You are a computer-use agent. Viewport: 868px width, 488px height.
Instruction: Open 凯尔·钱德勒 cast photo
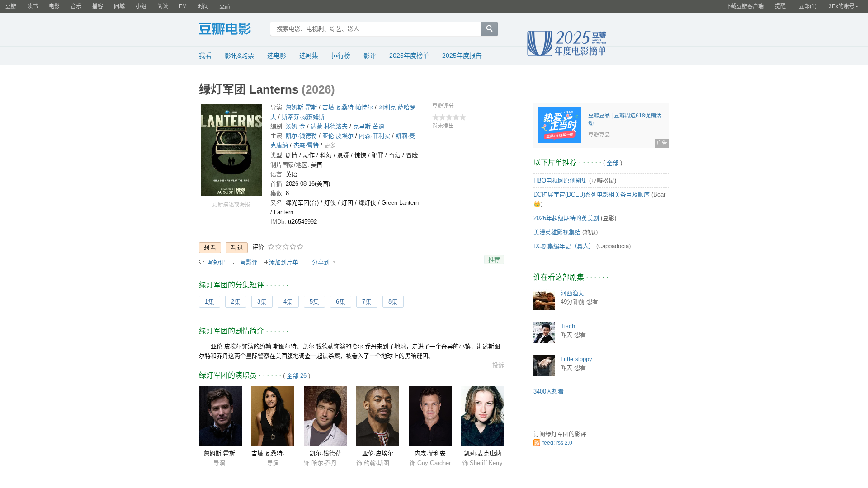click(x=325, y=416)
